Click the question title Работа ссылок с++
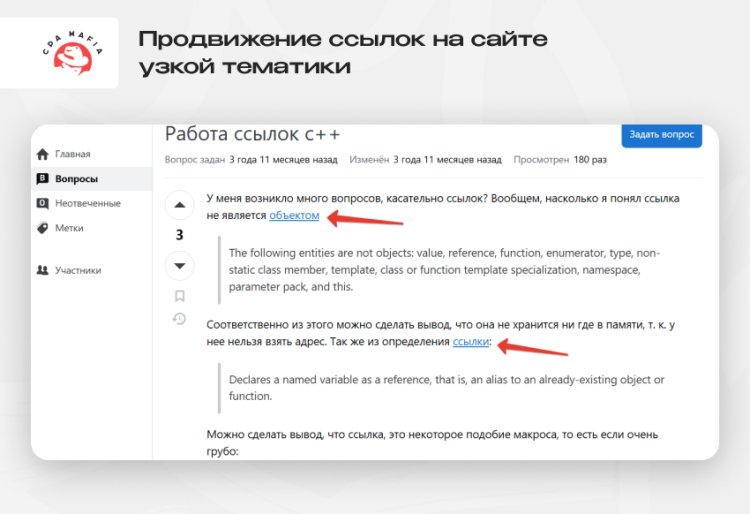 click(253, 134)
